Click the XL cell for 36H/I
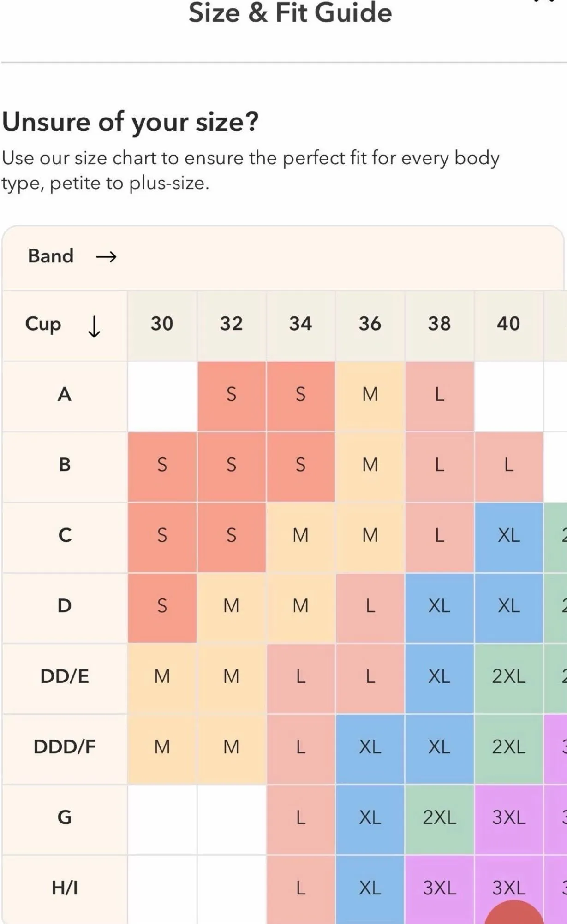The width and height of the screenshot is (567, 924). point(370,888)
